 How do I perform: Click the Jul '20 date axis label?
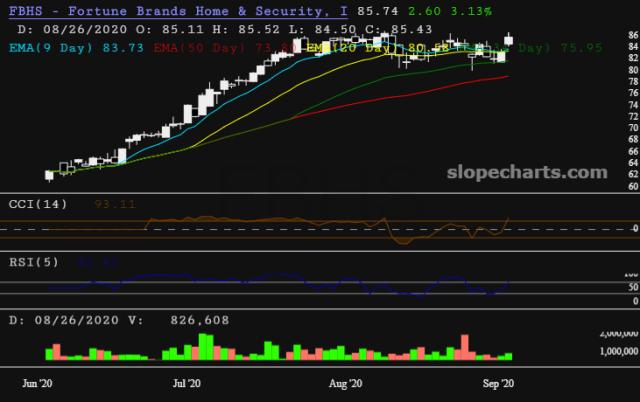187,383
